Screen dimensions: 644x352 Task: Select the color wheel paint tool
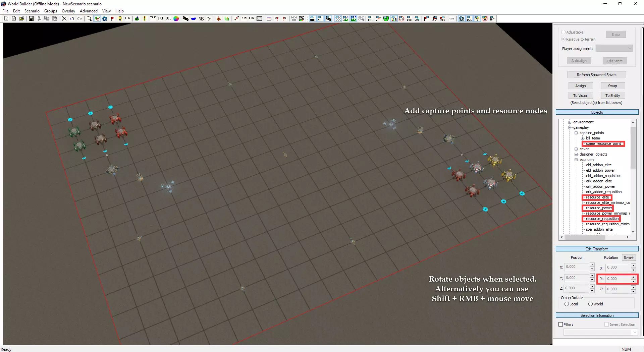(x=176, y=19)
